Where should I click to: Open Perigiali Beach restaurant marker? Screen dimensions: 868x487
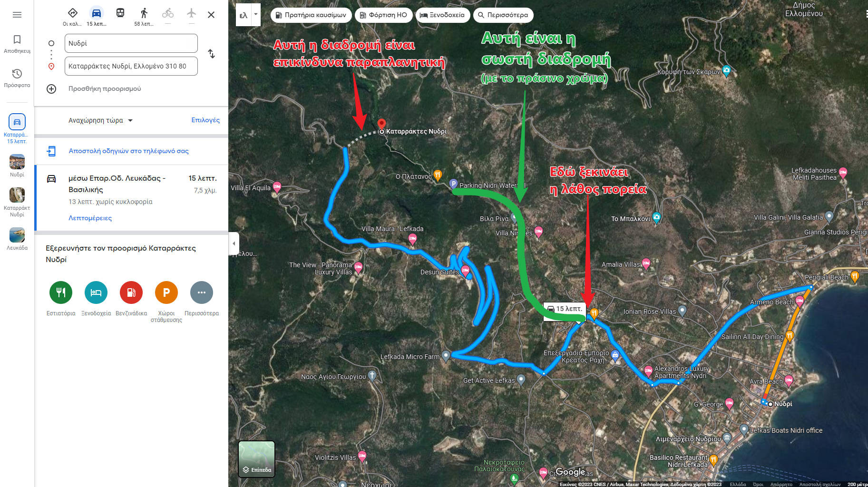pyautogui.click(x=855, y=276)
